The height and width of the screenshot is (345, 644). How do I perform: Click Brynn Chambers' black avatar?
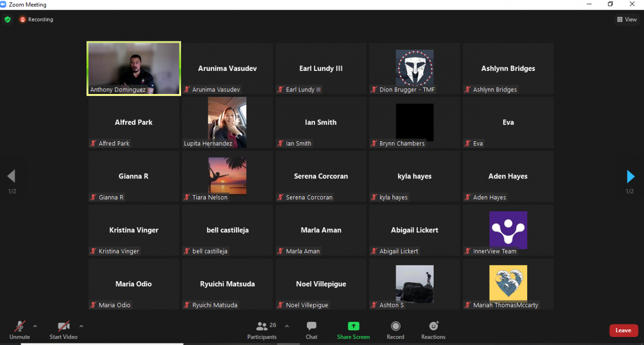click(x=415, y=122)
